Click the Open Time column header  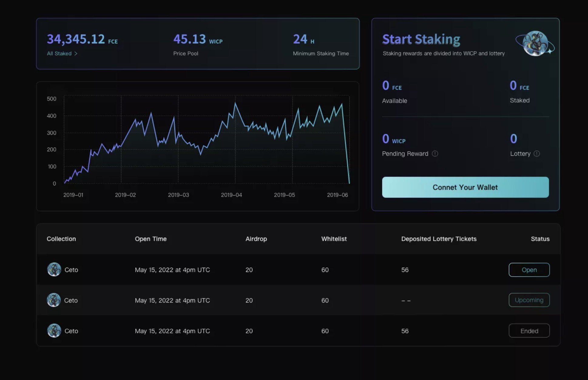(x=150, y=239)
